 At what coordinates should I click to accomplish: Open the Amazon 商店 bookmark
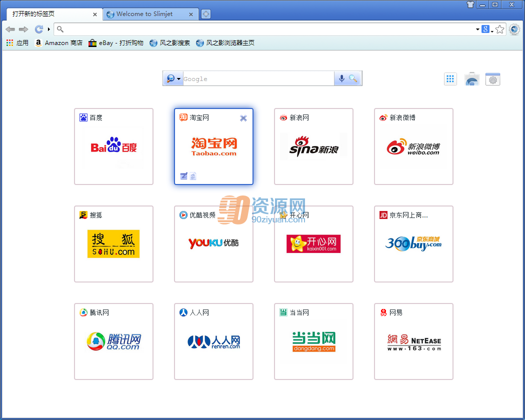[x=59, y=43]
